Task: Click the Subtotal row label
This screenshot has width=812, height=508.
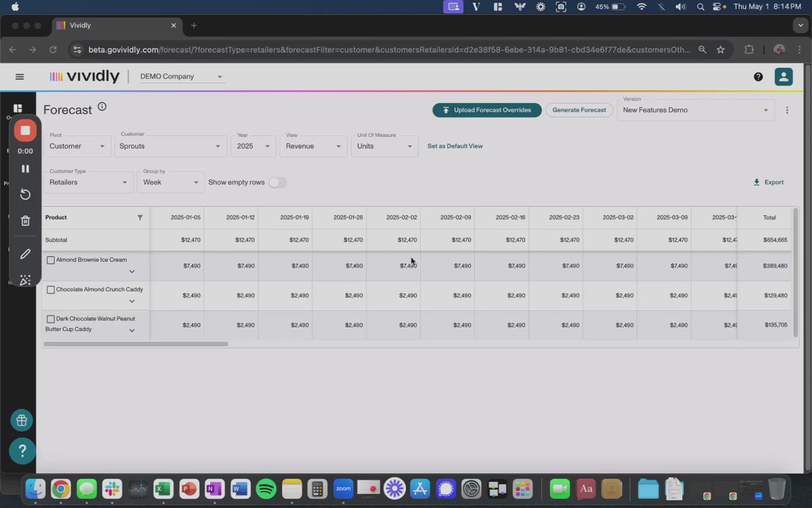Action: 56,240
